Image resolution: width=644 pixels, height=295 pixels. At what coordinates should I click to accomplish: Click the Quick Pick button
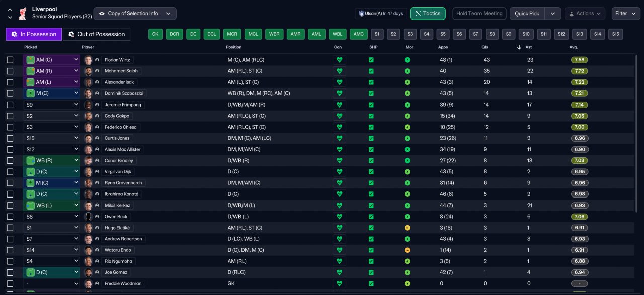click(x=527, y=14)
